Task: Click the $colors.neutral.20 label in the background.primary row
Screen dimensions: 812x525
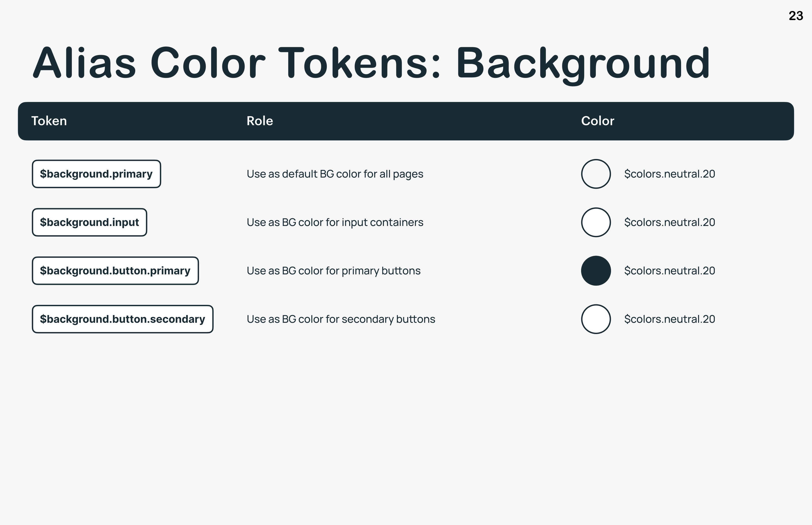Action: 669,174
